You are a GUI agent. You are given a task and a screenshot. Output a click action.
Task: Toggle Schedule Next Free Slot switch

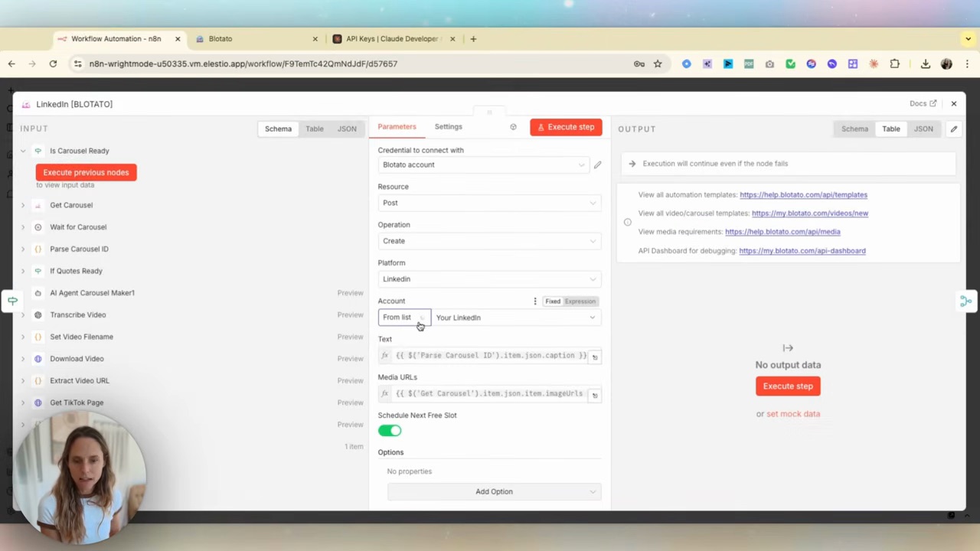390,431
